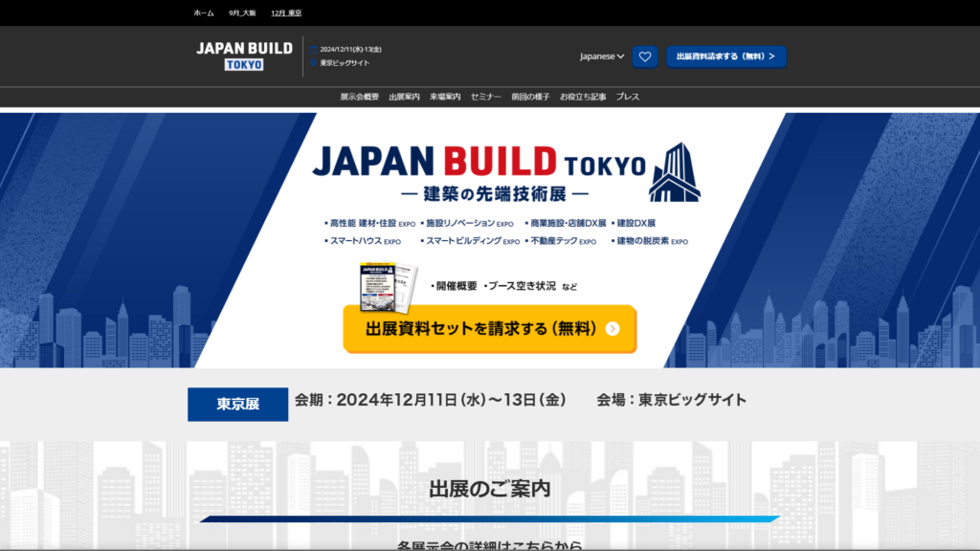Open the 12月 東京 link
The width and height of the screenshot is (980, 551).
[286, 13]
